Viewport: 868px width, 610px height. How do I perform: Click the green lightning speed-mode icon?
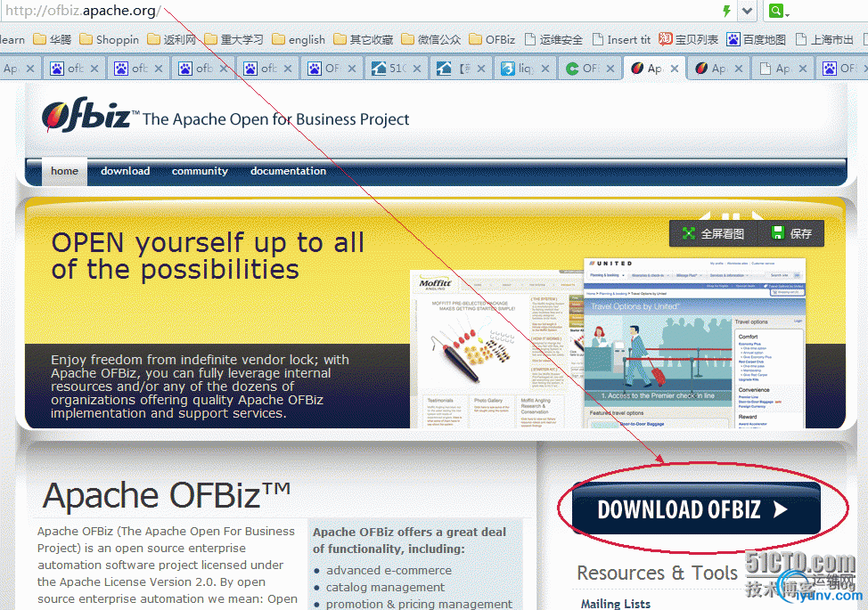726,11
